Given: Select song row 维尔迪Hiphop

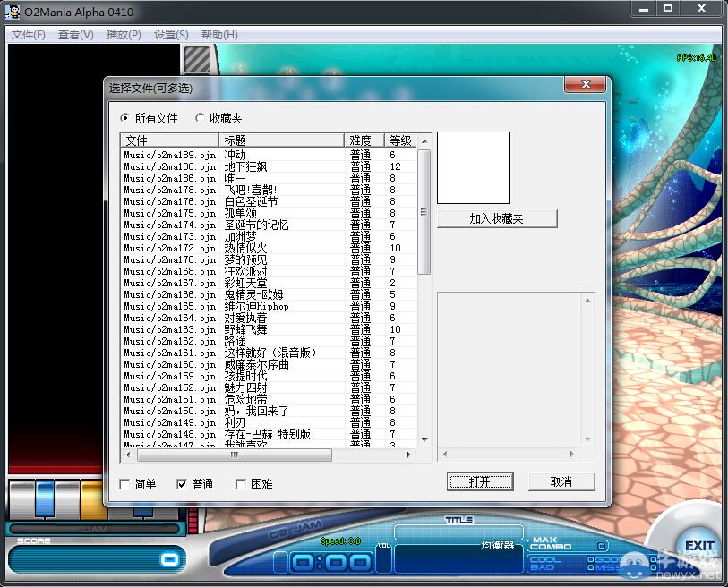Looking at the screenshot, I should coord(270,306).
